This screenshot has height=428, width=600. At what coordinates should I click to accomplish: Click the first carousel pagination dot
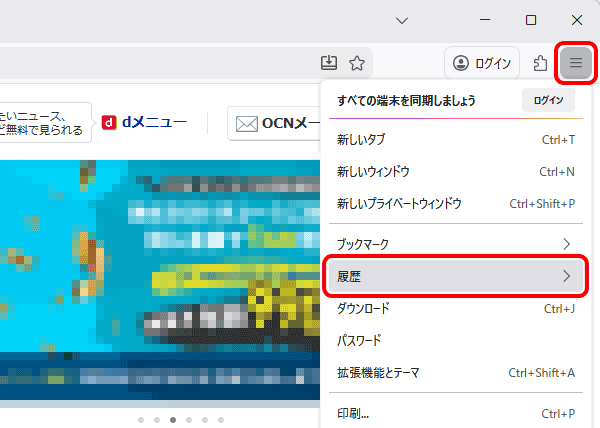(x=140, y=420)
